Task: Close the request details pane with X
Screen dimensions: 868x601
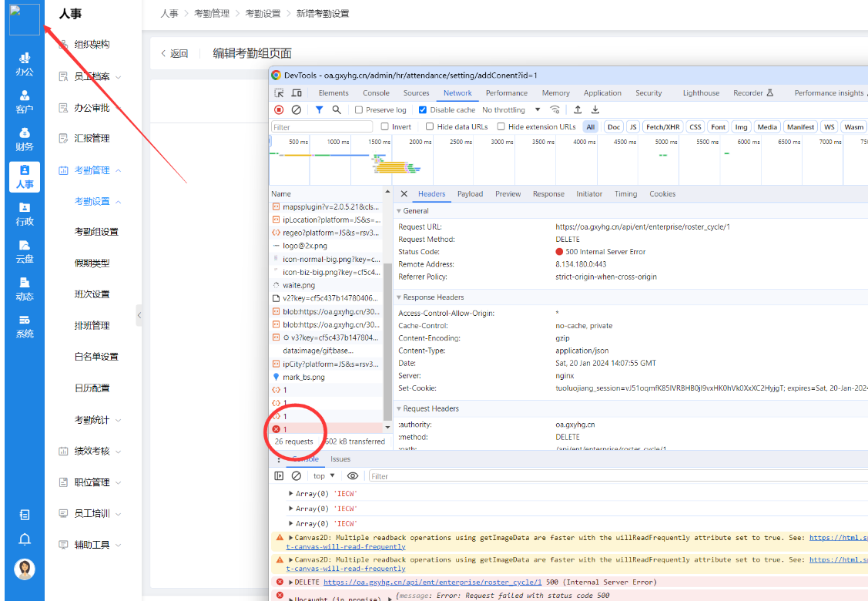Action: click(404, 194)
